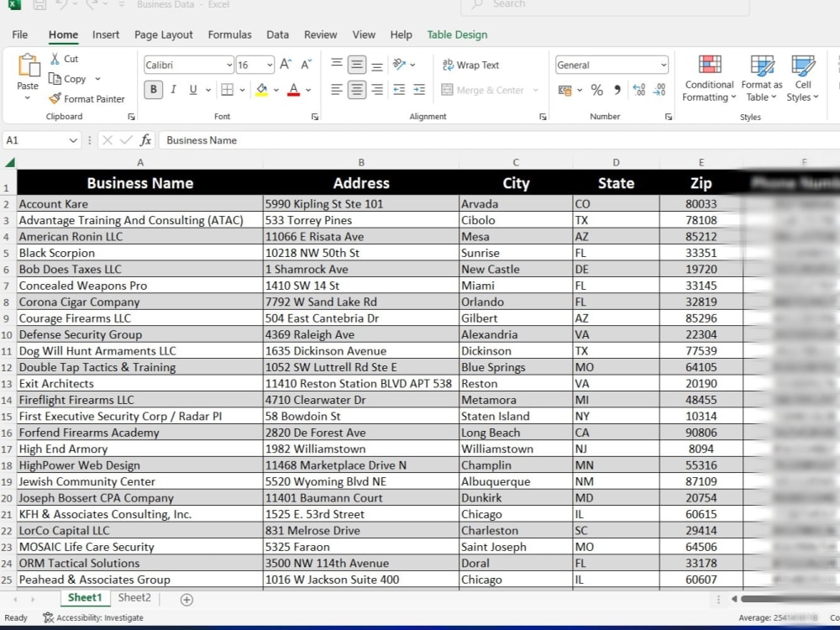The image size is (840, 630).
Task: Toggle Middle Align
Action: coord(357,65)
